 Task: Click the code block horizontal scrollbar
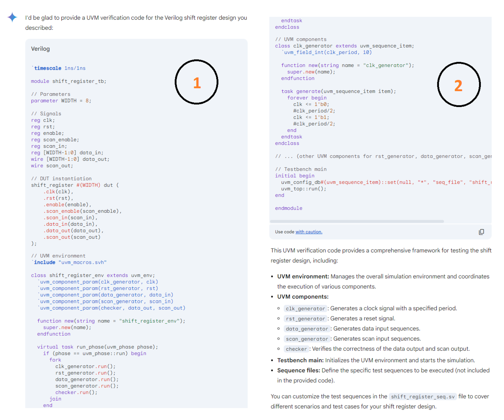click(357, 221)
